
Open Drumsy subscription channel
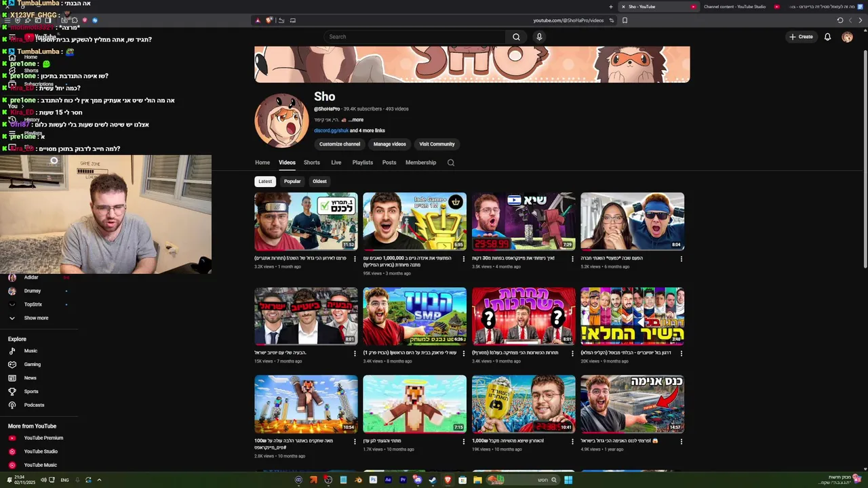[32, 291]
